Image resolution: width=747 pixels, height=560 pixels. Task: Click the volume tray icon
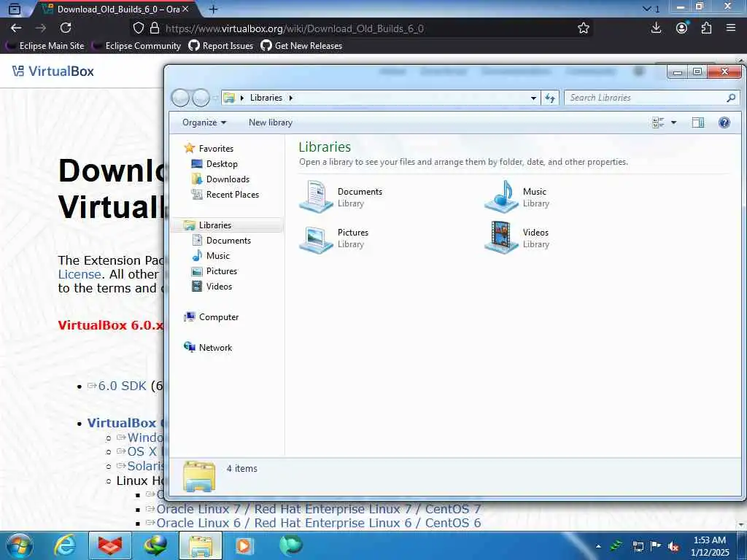(x=673, y=546)
